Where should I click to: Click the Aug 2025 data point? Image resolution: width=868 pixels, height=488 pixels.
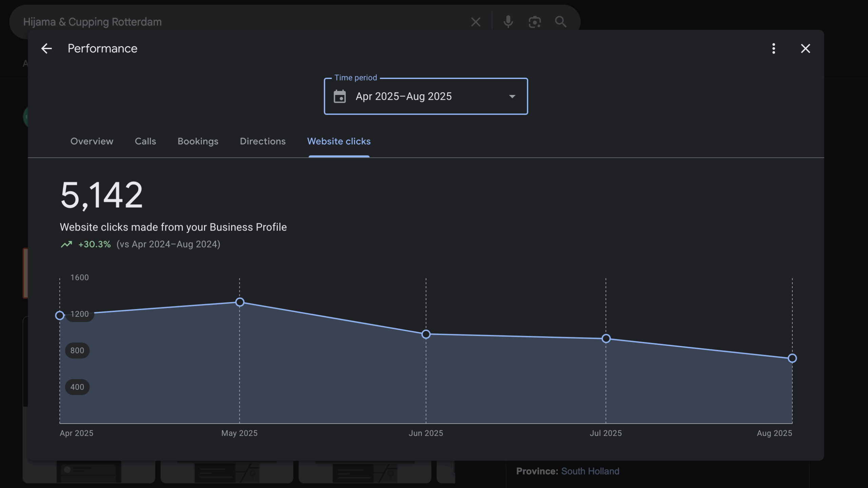[x=792, y=358]
